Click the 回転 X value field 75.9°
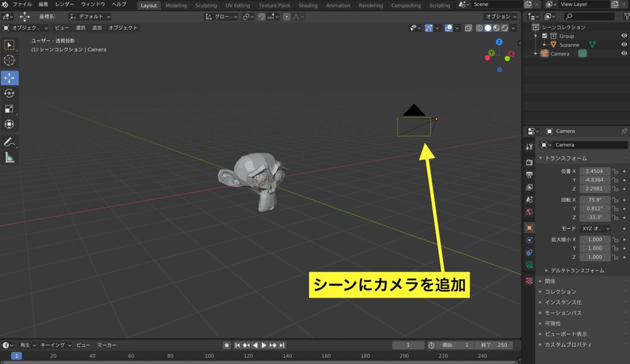This screenshot has height=364, width=630. [595, 200]
